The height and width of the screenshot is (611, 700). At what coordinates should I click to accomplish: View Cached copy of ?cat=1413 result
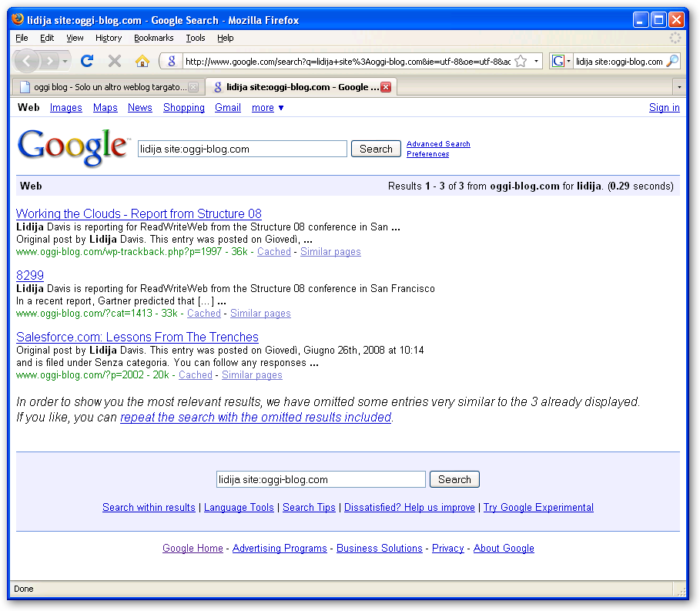pyautogui.click(x=203, y=313)
